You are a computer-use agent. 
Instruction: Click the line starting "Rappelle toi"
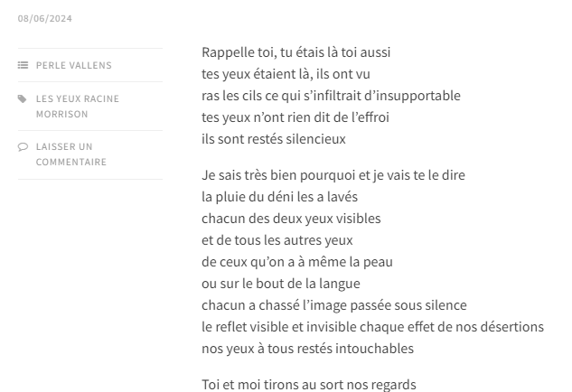(295, 52)
